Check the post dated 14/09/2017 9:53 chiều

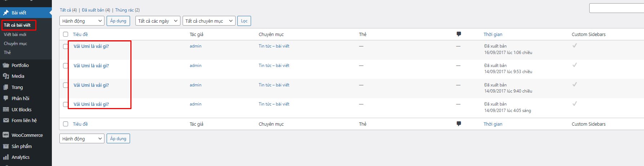click(x=66, y=66)
